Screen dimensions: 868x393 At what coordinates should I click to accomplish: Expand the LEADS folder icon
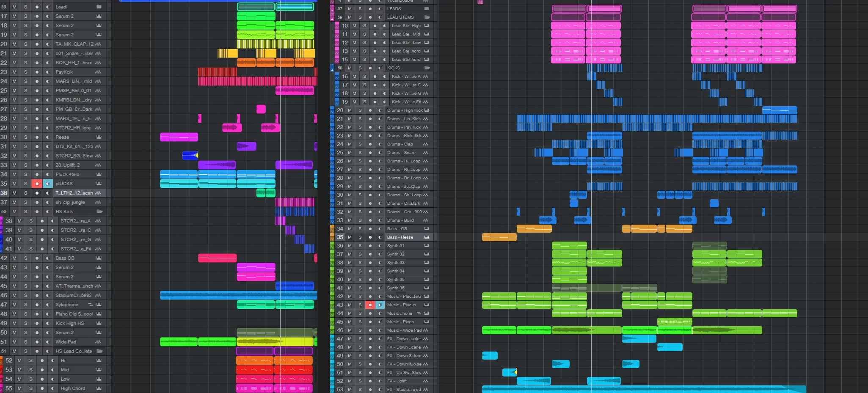[x=426, y=9]
